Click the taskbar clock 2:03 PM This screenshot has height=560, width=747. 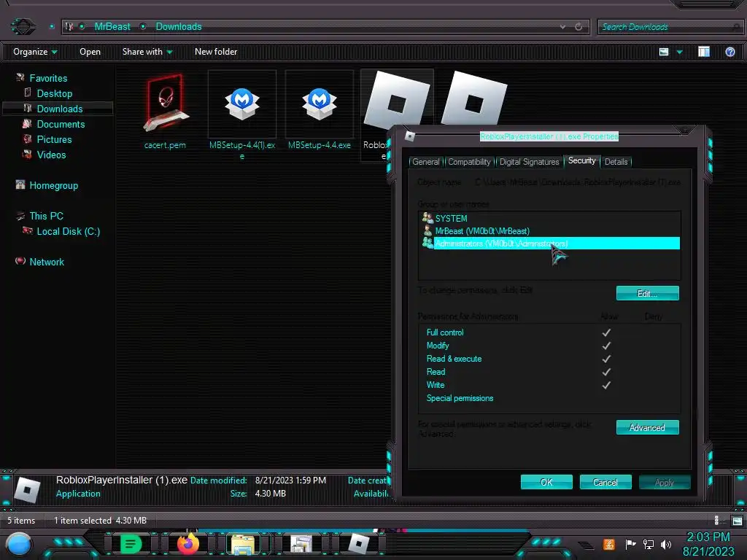pos(708,537)
